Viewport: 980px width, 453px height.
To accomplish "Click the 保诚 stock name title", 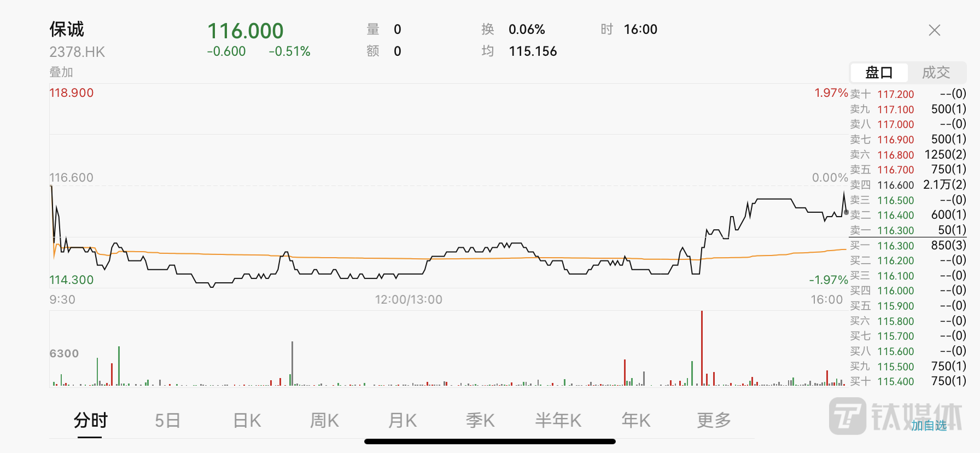I will point(67,29).
